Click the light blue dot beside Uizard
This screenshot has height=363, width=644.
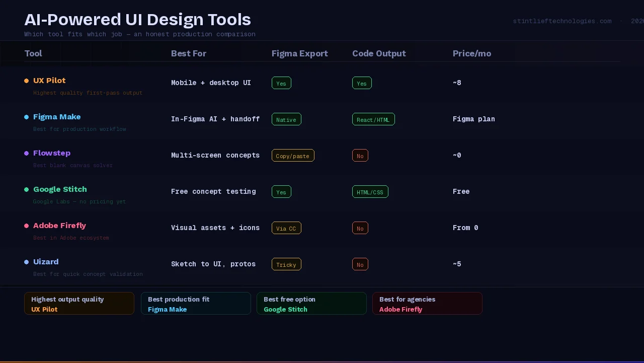27,262
